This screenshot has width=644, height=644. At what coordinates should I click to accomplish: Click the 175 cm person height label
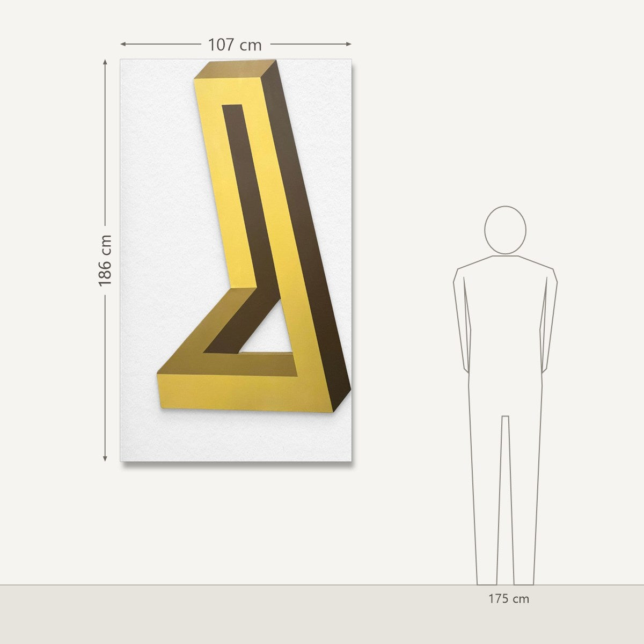(x=508, y=598)
